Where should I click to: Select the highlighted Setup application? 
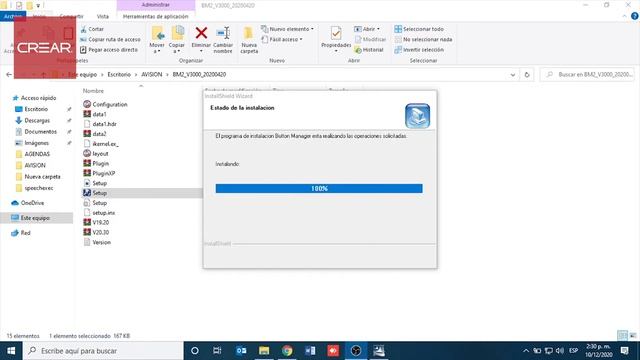(x=95, y=193)
